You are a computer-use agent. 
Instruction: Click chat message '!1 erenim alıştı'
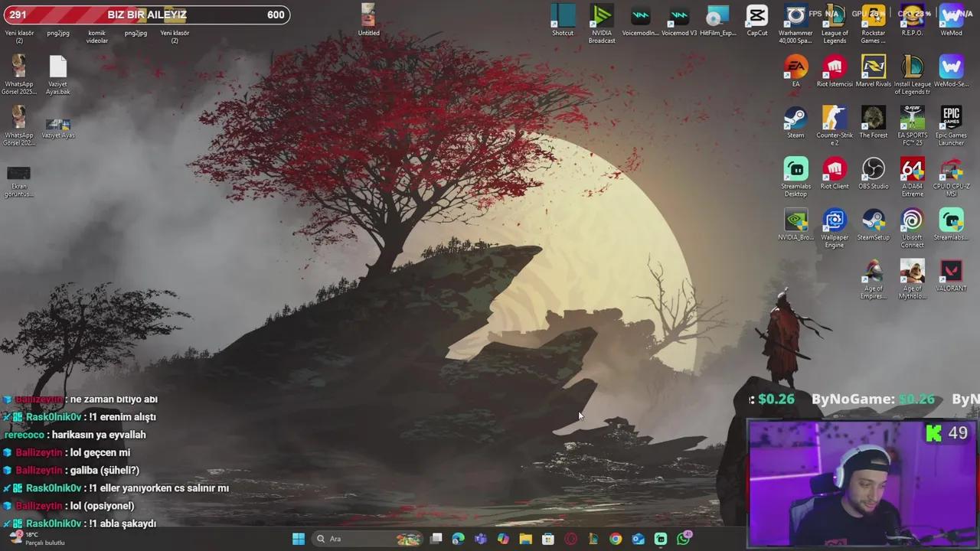coord(122,417)
